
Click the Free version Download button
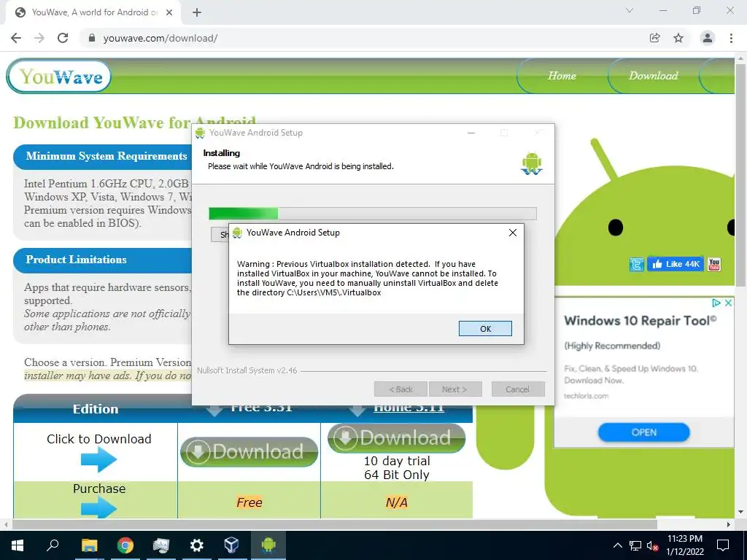pos(249,451)
